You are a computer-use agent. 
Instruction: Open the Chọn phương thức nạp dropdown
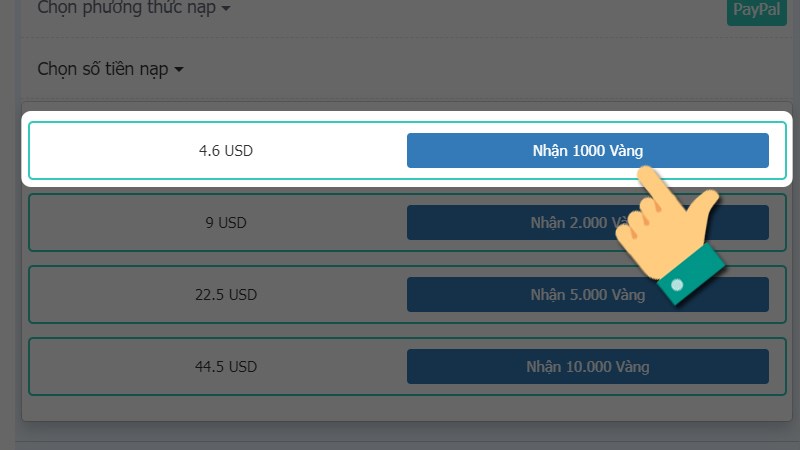(x=134, y=8)
